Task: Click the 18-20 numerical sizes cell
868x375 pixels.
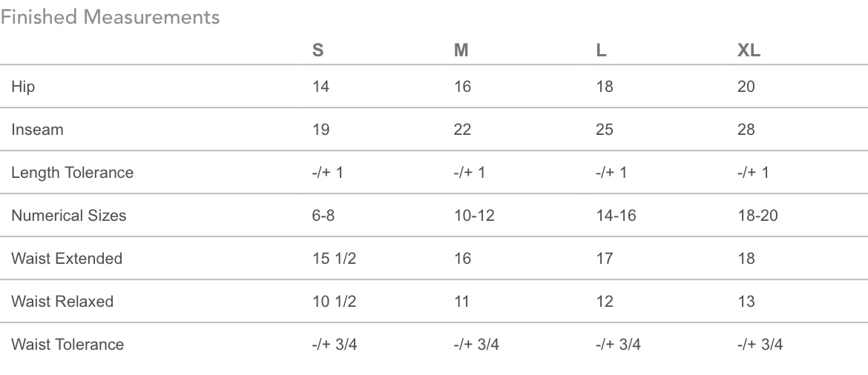Action: point(757,216)
